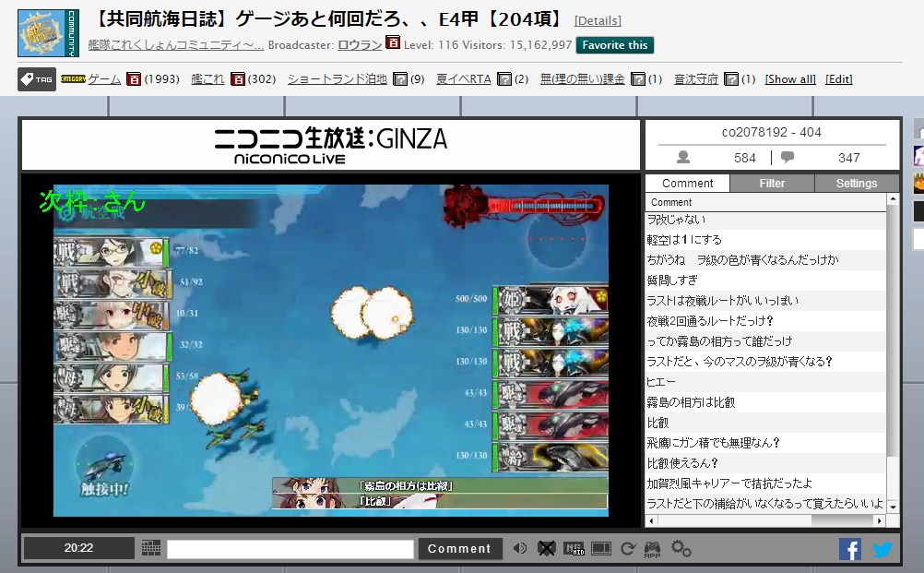The image size is (924, 573).
Task: Switch to the Comment tab
Action: click(687, 184)
